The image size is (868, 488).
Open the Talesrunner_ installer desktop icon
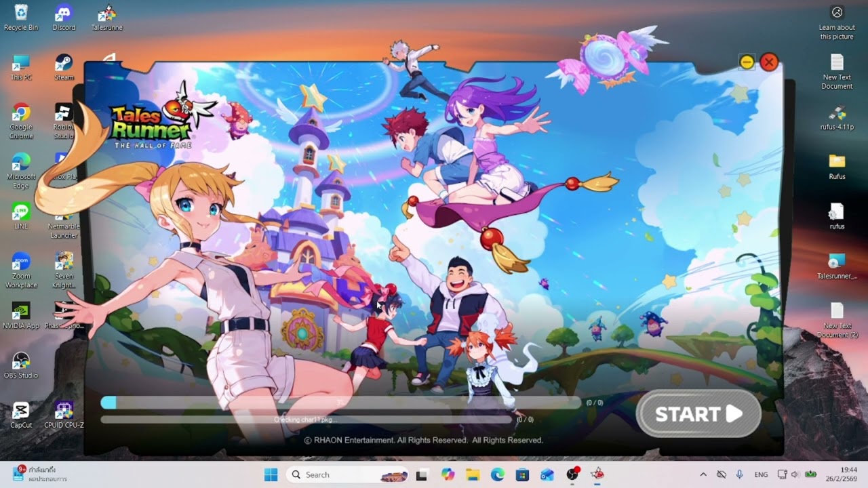(x=837, y=266)
